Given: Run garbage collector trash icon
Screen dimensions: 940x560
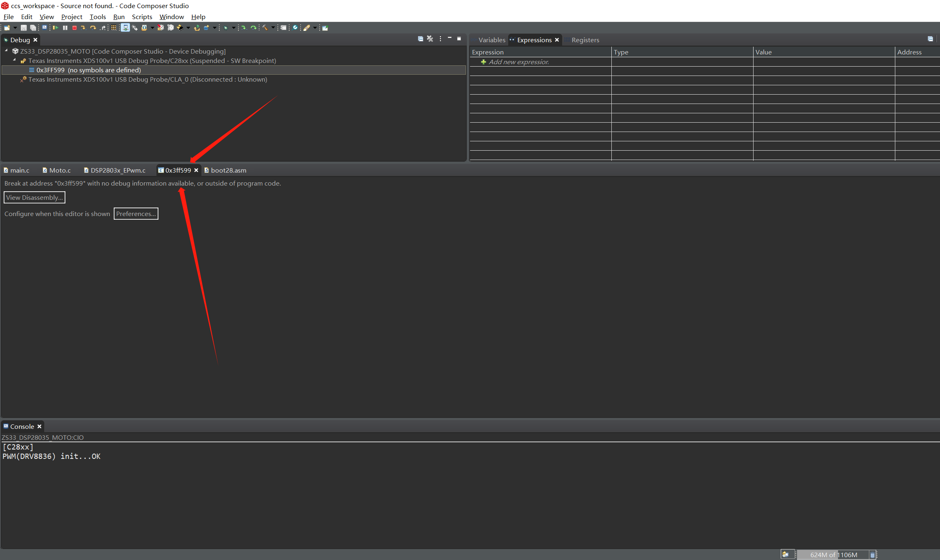Looking at the screenshot, I should (872, 555).
